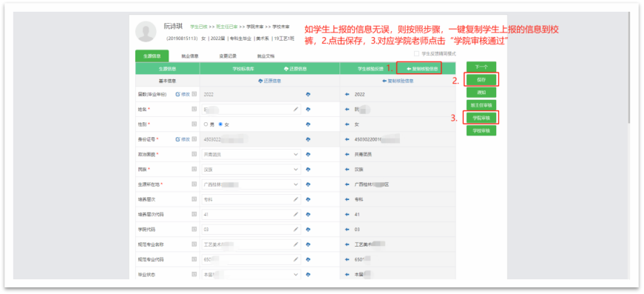Restore the 身份证号 row value
Image resolution: width=644 pixels, height=294 pixels.
[308, 139]
